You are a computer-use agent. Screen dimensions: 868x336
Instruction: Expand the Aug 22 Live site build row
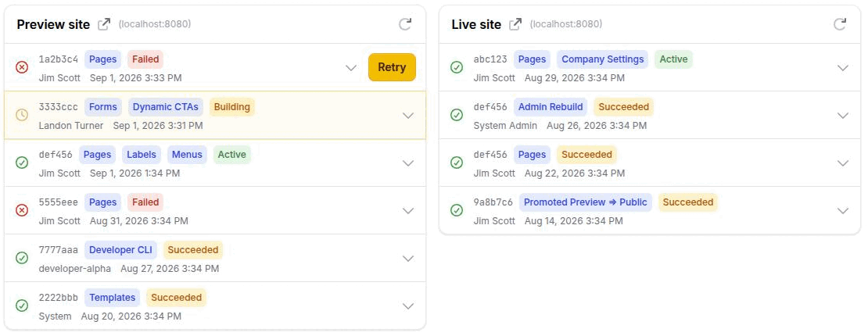coord(842,163)
